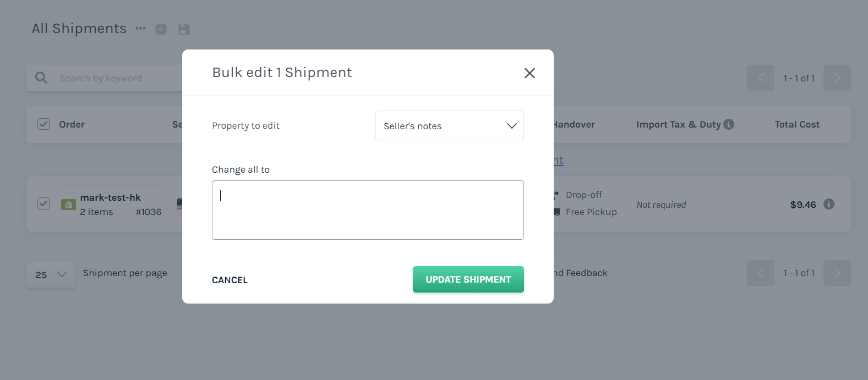Click the search magnifier icon
This screenshot has width=868, height=380.
pos(41,78)
